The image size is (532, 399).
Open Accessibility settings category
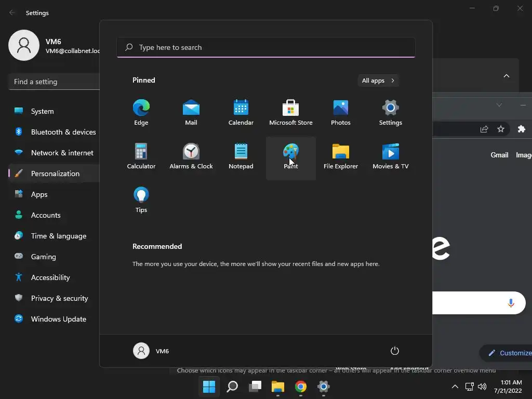(x=54, y=277)
